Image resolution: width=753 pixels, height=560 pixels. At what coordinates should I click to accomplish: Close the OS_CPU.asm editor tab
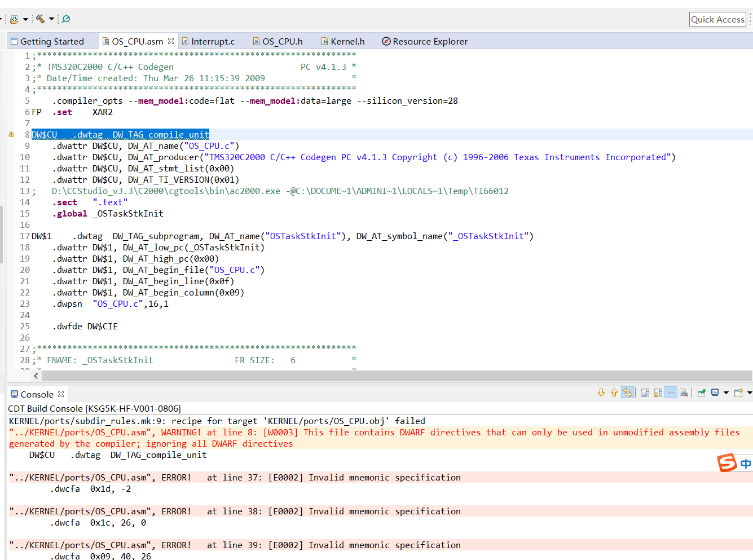tap(171, 41)
